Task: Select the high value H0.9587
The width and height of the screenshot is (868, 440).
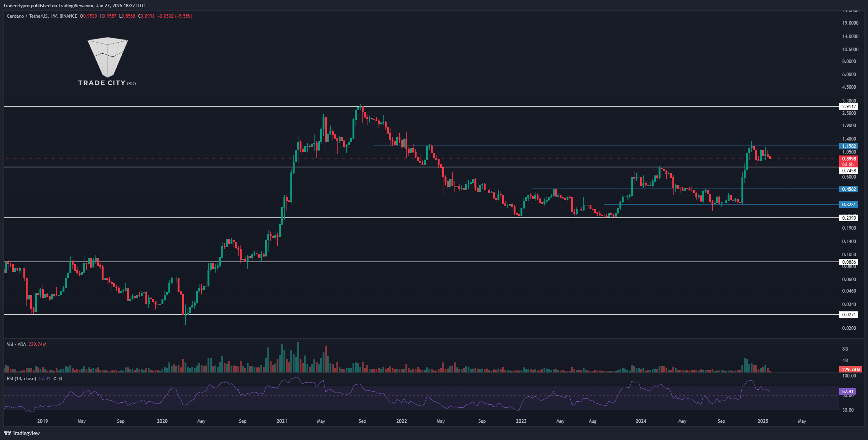Action: point(108,16)
